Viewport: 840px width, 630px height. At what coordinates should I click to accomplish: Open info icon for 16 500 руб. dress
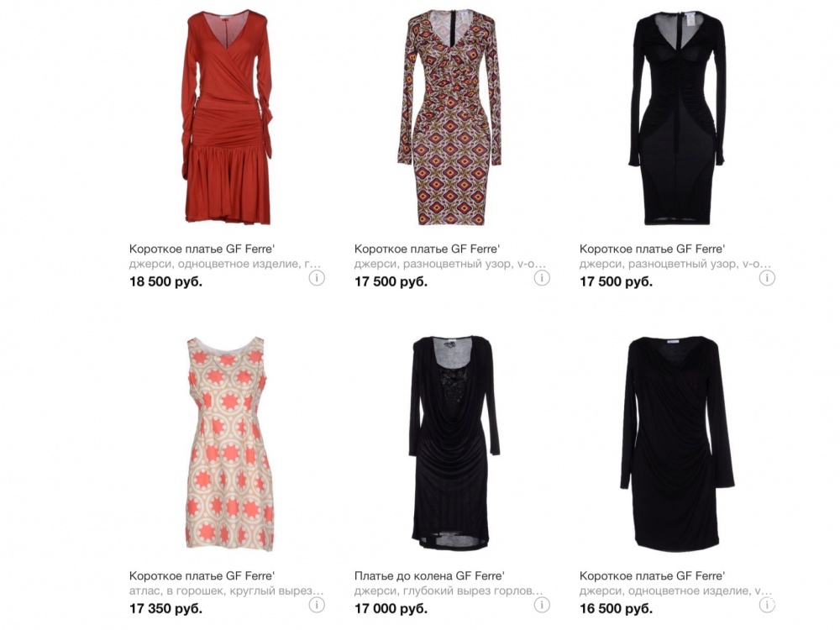tap(767, 605)
